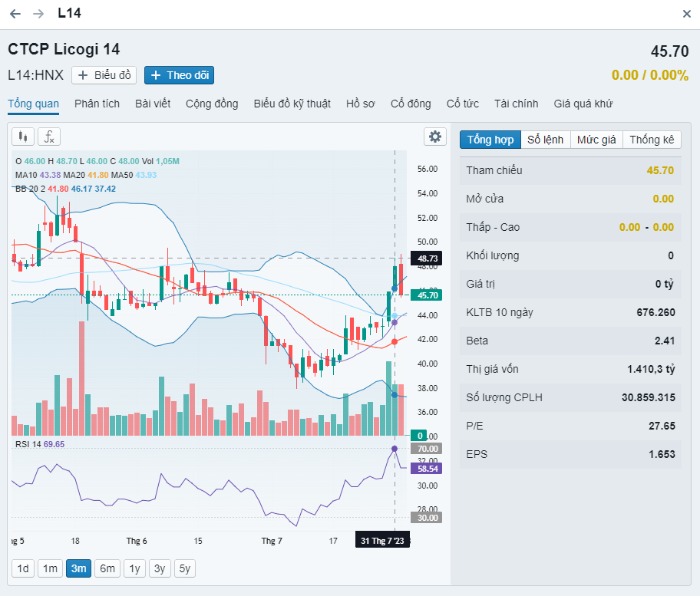Click the 45.70 price label on axis
The image size is (700, 596).
pyautogui.click(x=427, y=295)
